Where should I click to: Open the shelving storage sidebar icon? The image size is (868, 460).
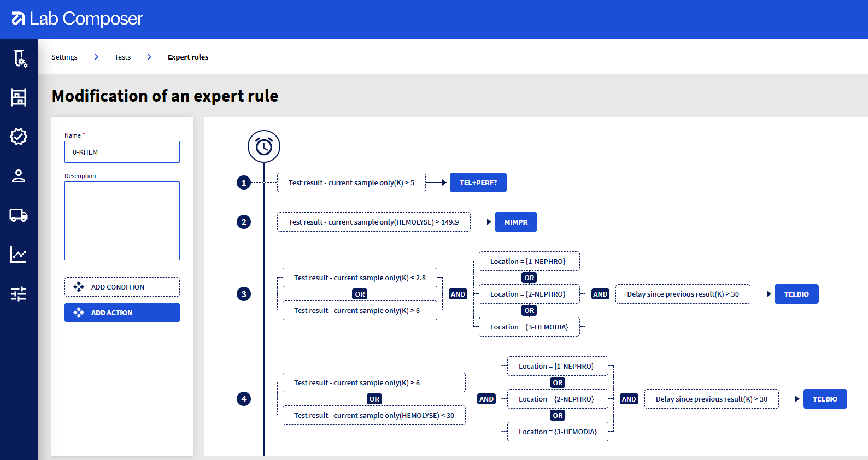[19, 97]
